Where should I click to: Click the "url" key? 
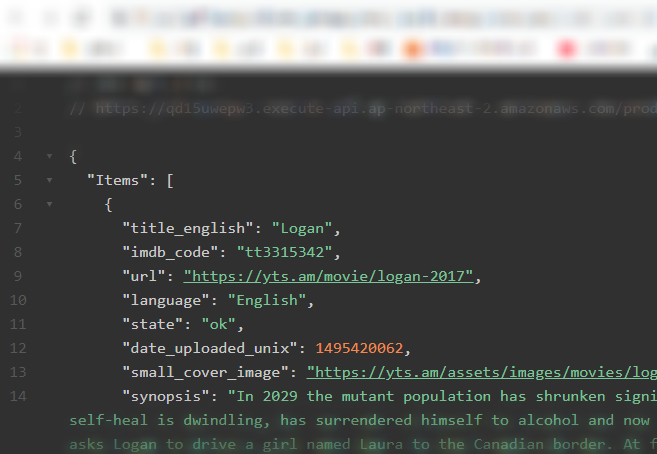(144, 276)
